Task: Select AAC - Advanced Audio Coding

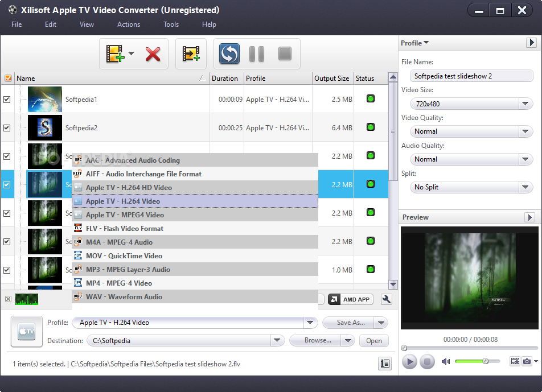Action: pos(195,160)
